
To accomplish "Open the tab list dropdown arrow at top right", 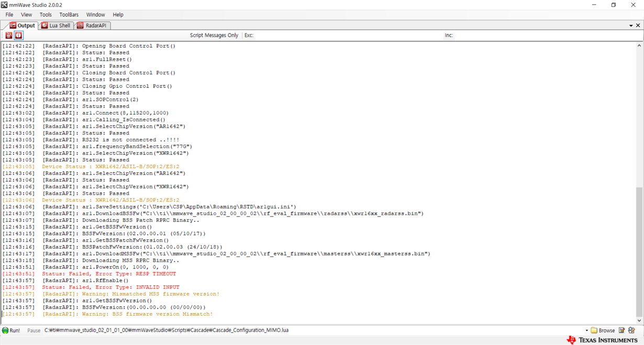I will point(631,25).
